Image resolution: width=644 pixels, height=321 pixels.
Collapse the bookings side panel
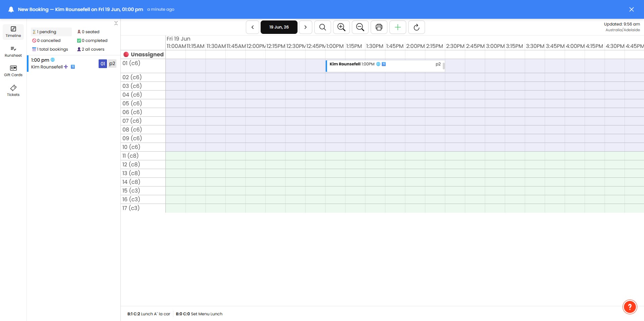pyautogui.click(x=116, y=23)
